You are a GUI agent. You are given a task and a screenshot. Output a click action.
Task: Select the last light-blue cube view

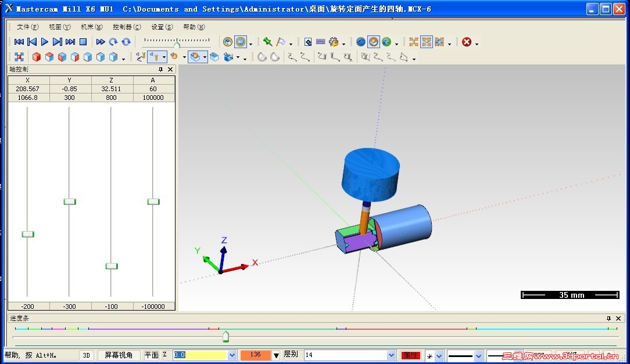coord(113,57)
